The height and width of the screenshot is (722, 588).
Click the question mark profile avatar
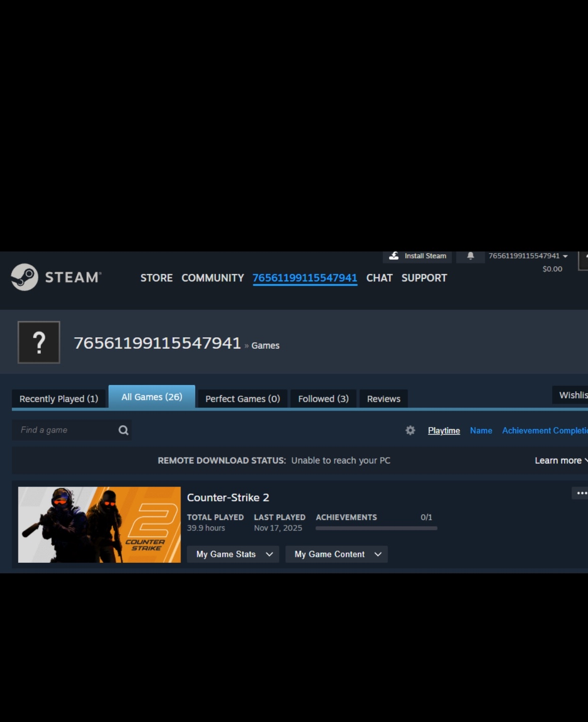[39, 342]
